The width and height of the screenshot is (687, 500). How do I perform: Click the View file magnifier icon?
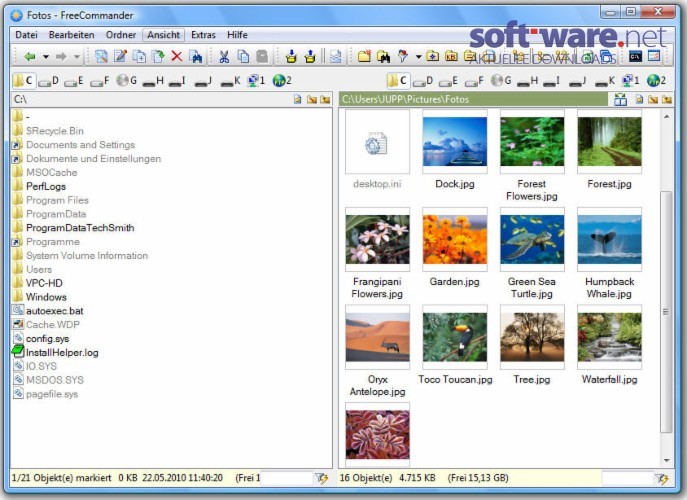point(101,56)
